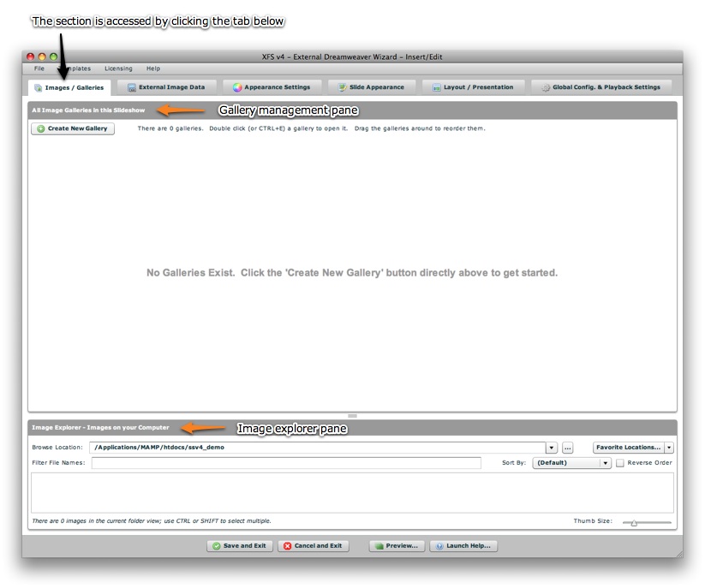Screen dimensions: 705x588
Task: Click the Slide Appearance tab icon
Action: coord(343,87)
